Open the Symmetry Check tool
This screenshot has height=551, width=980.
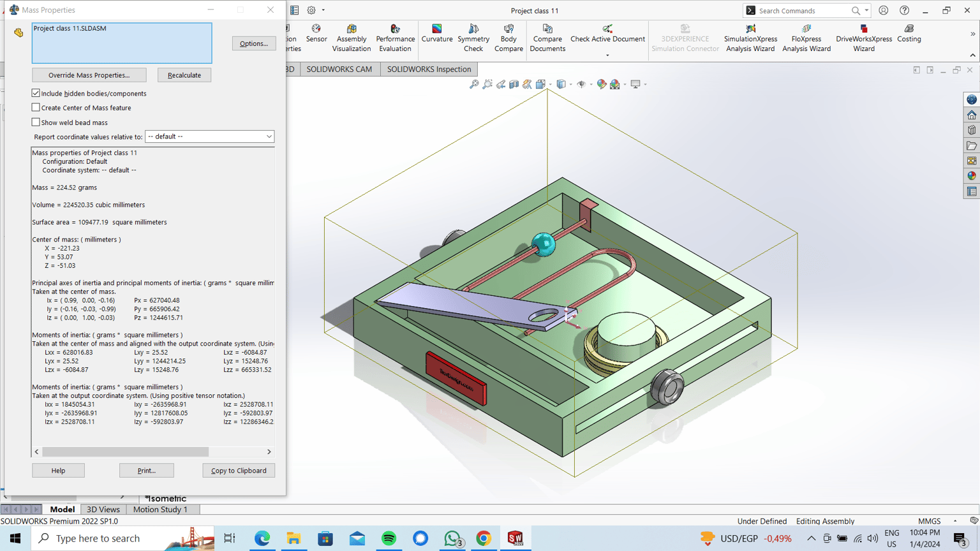pos(473,38)
